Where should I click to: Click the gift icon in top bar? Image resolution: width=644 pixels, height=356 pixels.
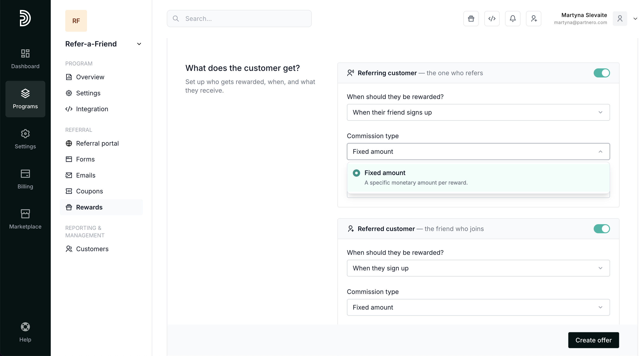(471, 19)
